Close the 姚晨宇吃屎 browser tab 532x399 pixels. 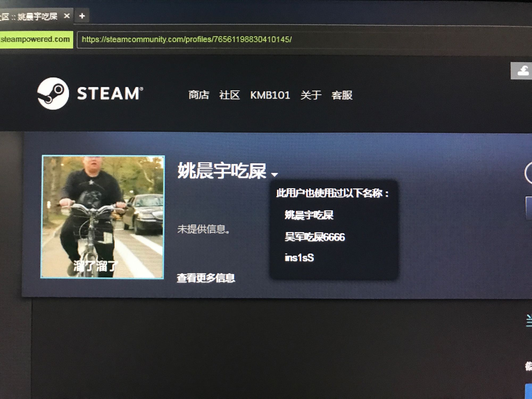click(x=67, y=16)
